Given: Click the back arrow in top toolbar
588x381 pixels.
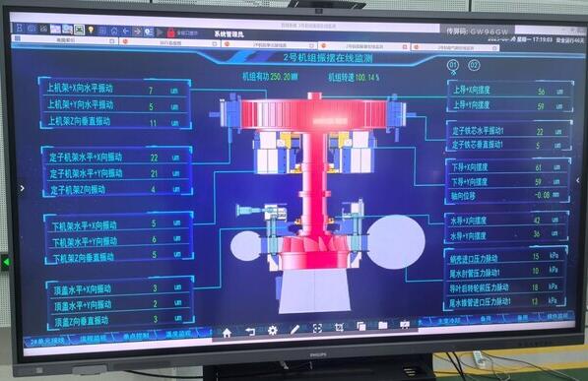Looking at the screenshot, I should [x=126, y=32].
